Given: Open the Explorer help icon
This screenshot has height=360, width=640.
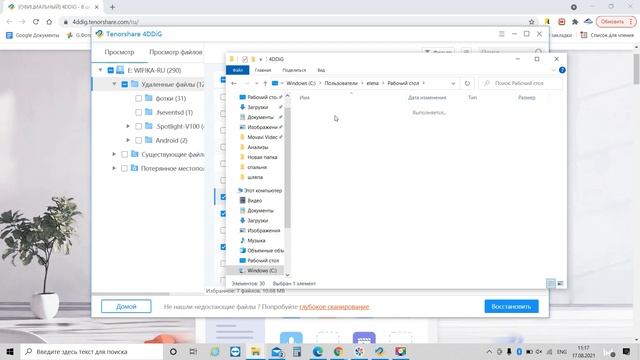Looking at the screenshot, I should 562,70.
